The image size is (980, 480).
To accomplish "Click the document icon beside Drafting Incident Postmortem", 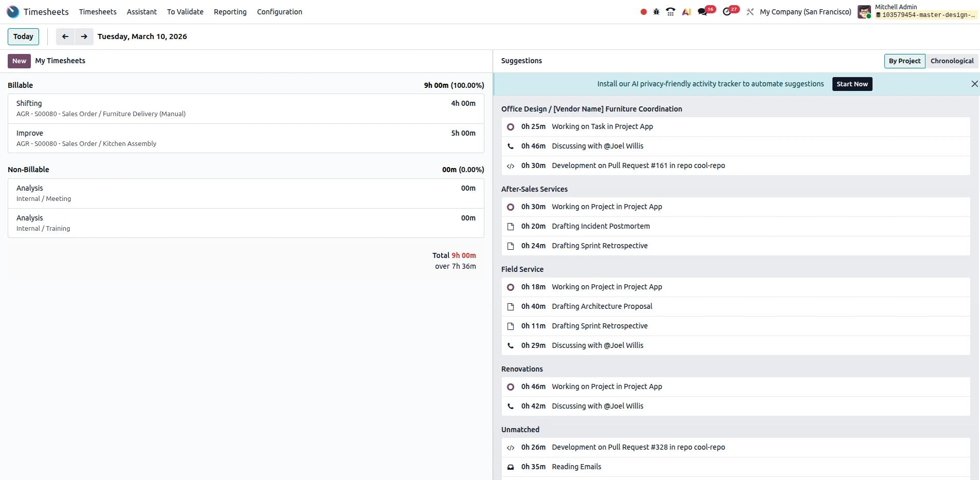I will coord(511,226).
